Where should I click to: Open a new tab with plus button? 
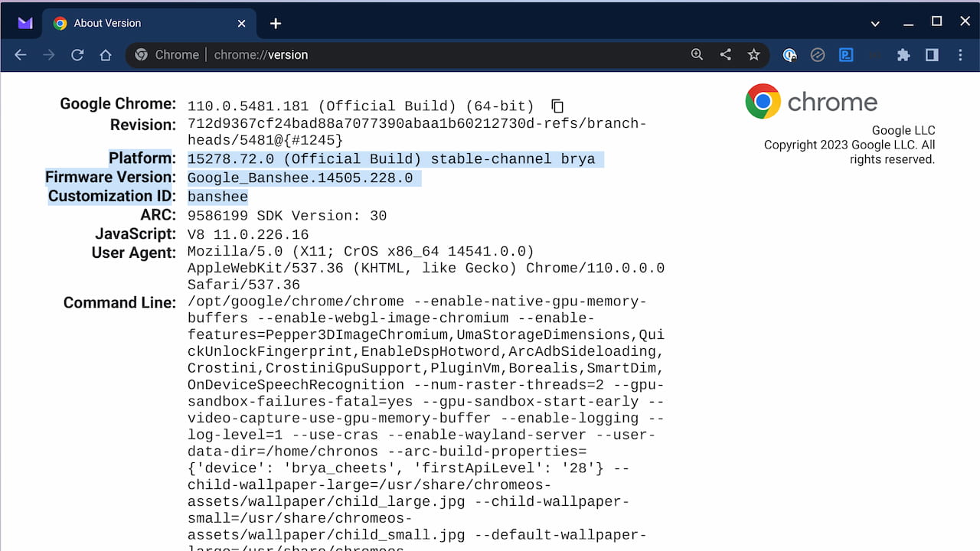[276, 24]
